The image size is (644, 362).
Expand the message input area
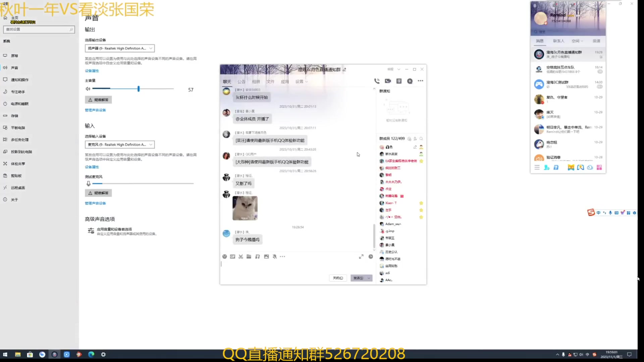(x=361, y=256)
